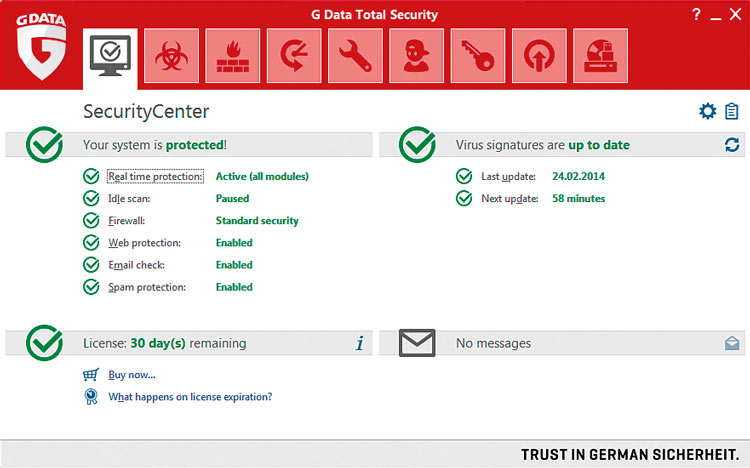Open 'What happens on license expiration?'
Image resolution: width=750 pixels, height=468 pixels.
pyautogui.click(x=190, y=397)
